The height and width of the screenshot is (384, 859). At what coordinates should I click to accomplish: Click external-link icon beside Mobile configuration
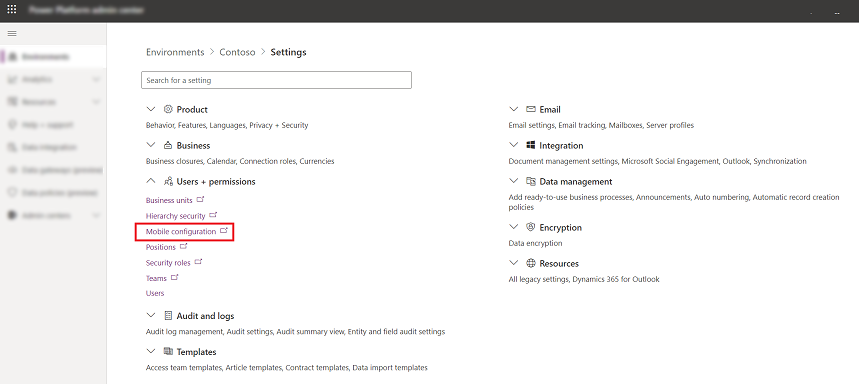click(224, 231)
